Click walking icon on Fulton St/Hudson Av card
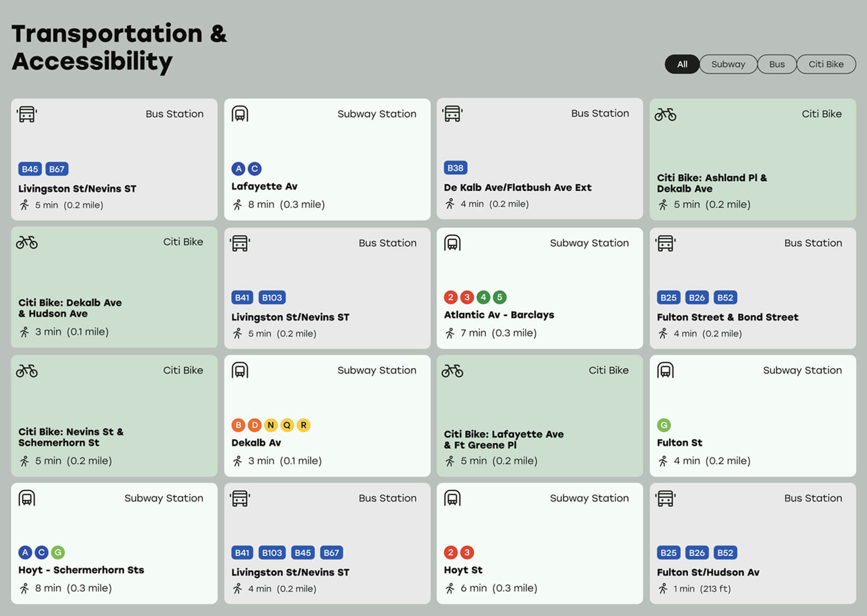The image size is (867, 616). point(663,589)
